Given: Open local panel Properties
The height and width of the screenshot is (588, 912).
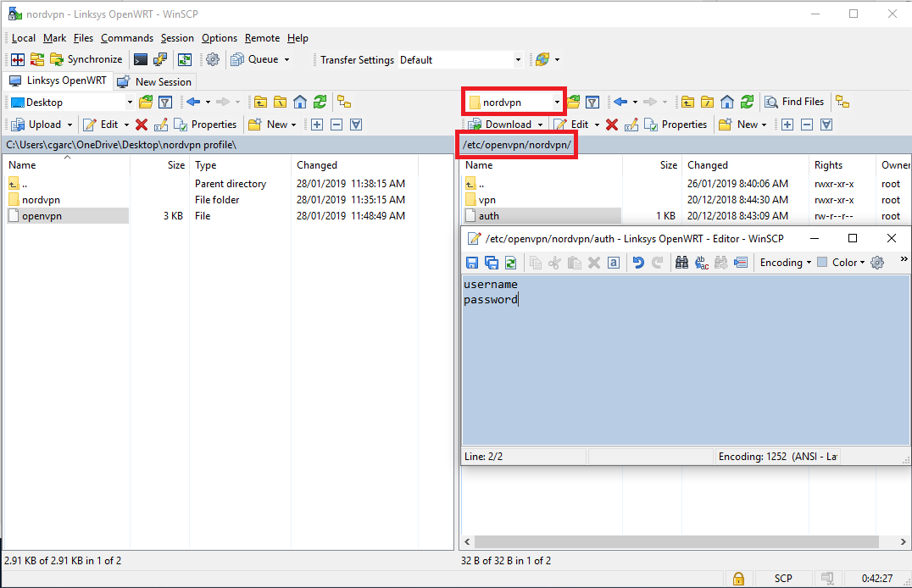Looking at the screenshot, I should pos(205,125).
